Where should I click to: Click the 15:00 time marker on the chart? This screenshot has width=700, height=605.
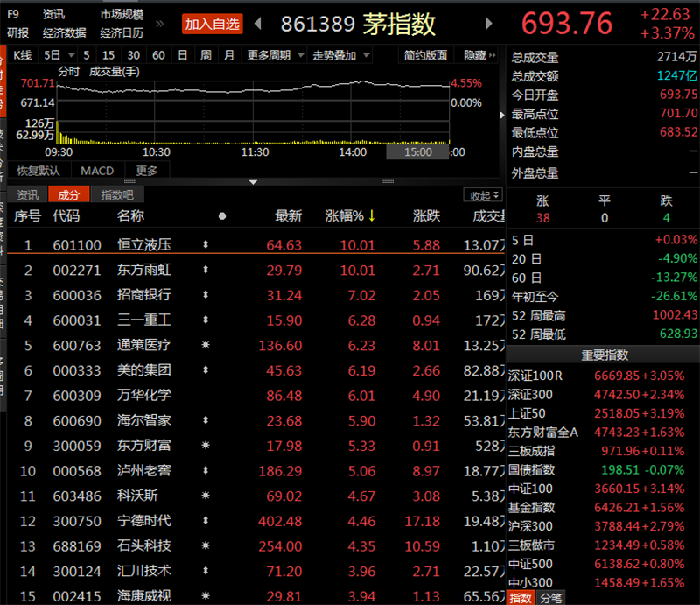(x=418, y=152)
